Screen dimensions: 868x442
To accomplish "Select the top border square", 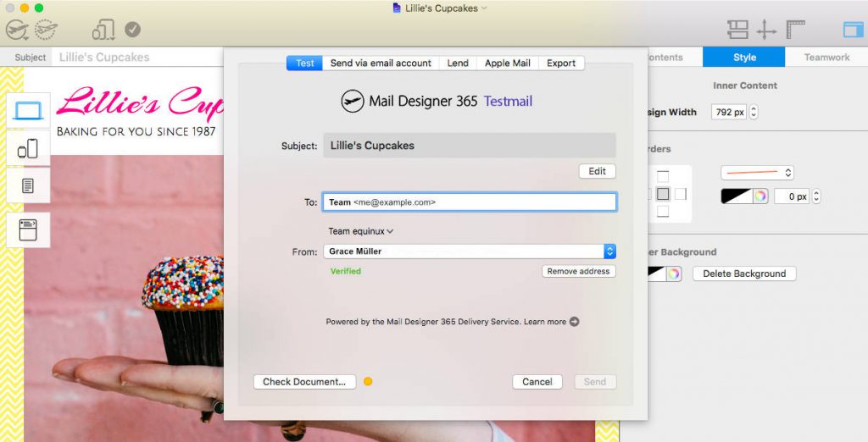I will coord(663,176).
